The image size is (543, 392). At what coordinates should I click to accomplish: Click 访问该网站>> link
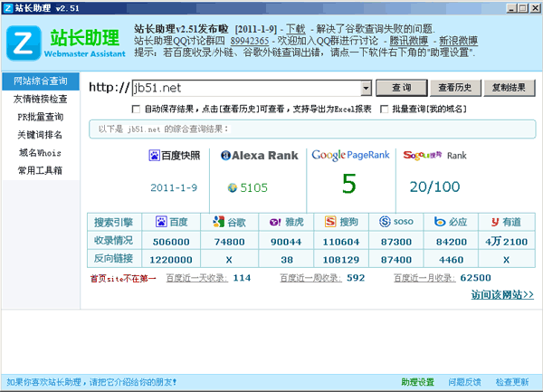502,295
